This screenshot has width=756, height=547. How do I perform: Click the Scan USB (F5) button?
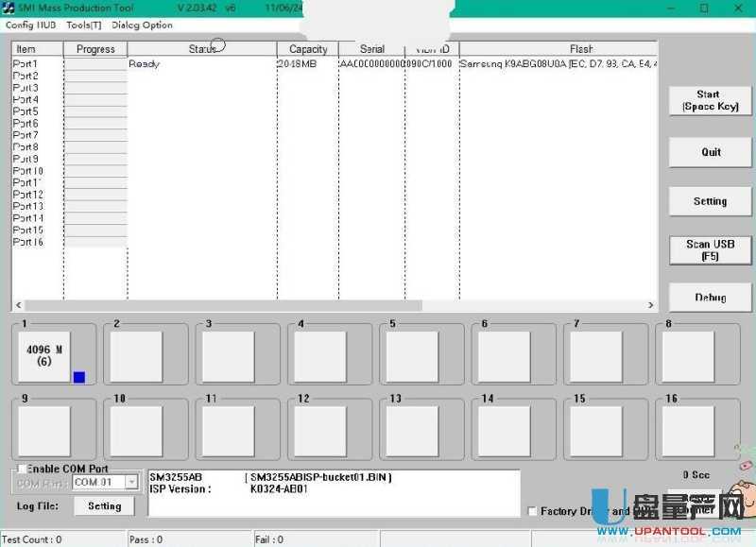pos(710,249)
